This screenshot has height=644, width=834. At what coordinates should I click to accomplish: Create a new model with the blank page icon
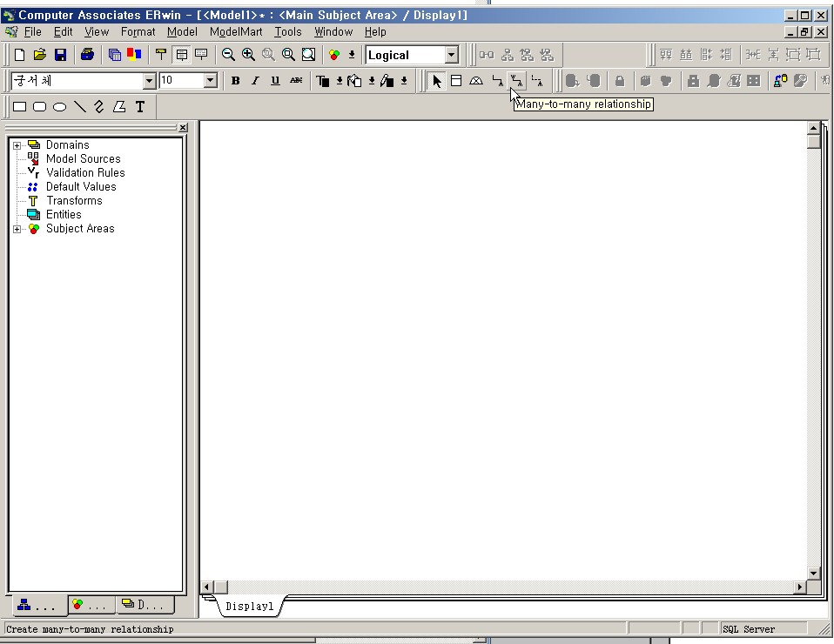pyautogui.click(x=19, y=55)
